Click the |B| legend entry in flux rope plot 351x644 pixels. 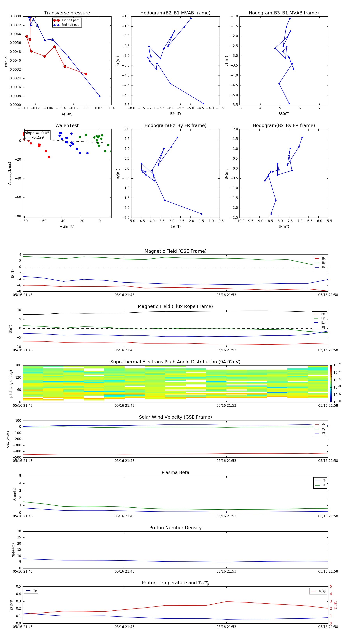tap(320, 327)
